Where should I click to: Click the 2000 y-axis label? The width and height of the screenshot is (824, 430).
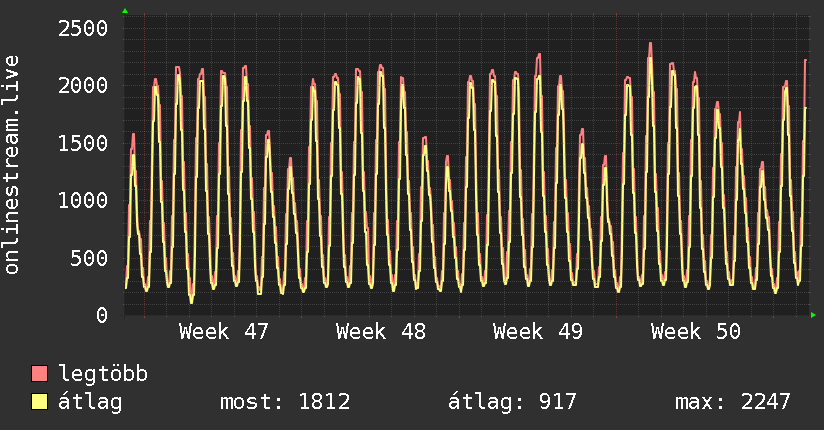tap(83, 86)
